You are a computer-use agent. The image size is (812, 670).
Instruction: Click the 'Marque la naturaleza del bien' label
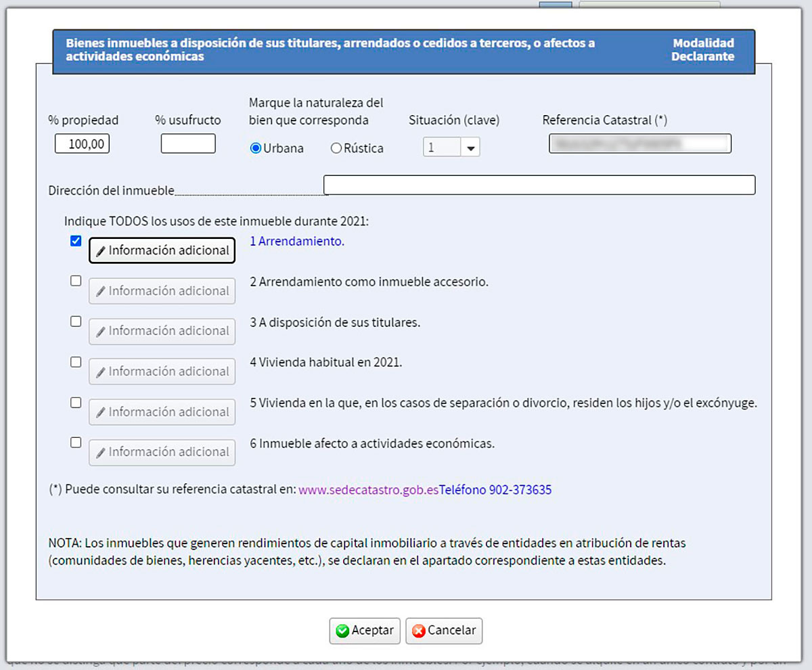(x=316, y=112)
